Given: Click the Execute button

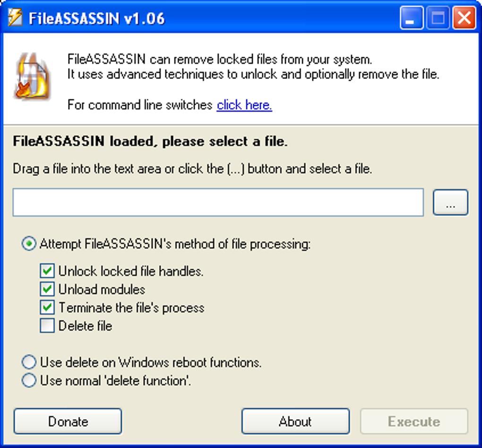Looking at the screenshot, I should click(414, 421).
